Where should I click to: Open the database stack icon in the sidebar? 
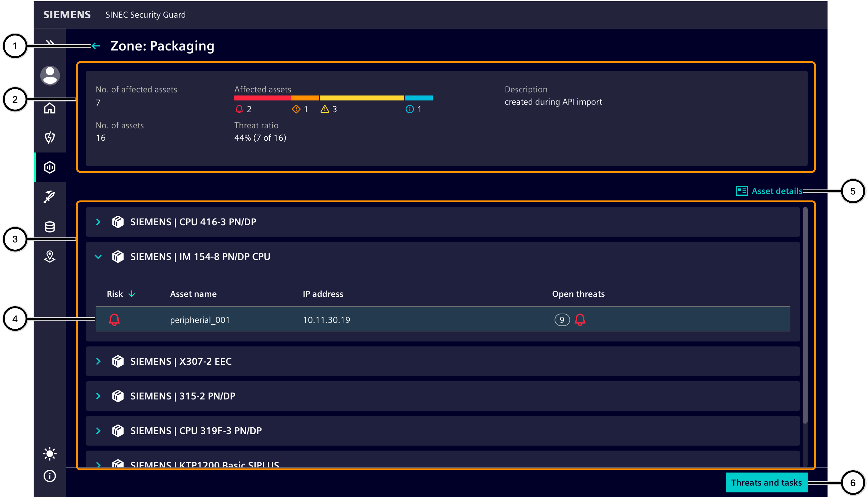coord(50,227)
